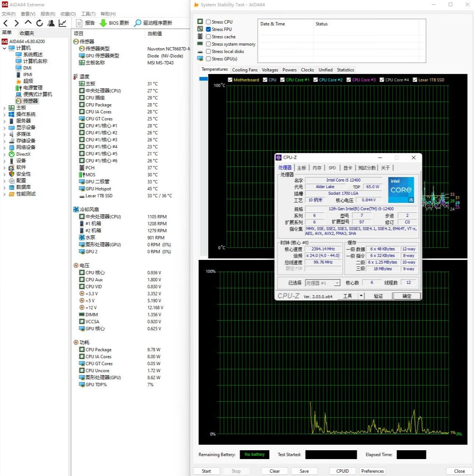The image size is (474, 476).
Task: Enable Stress CPU checkbox
Action: tap(208, 22)
